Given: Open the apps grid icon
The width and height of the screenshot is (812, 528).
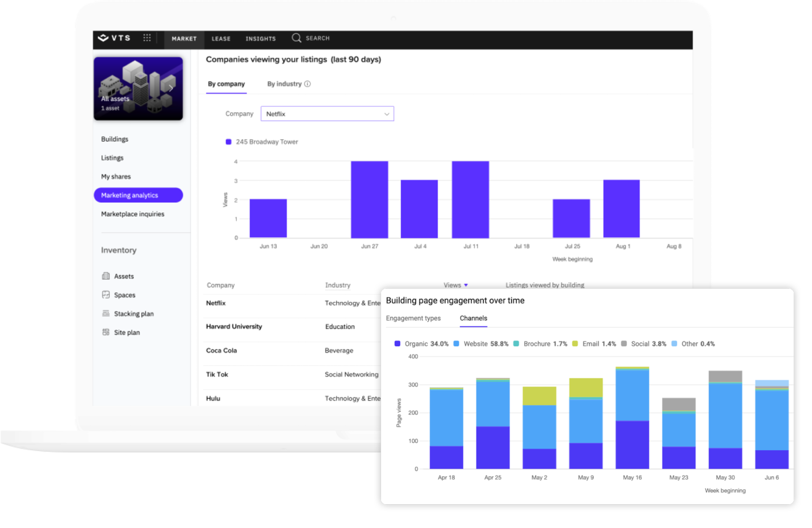Looking at the screenshot, I should click(147, 38).
